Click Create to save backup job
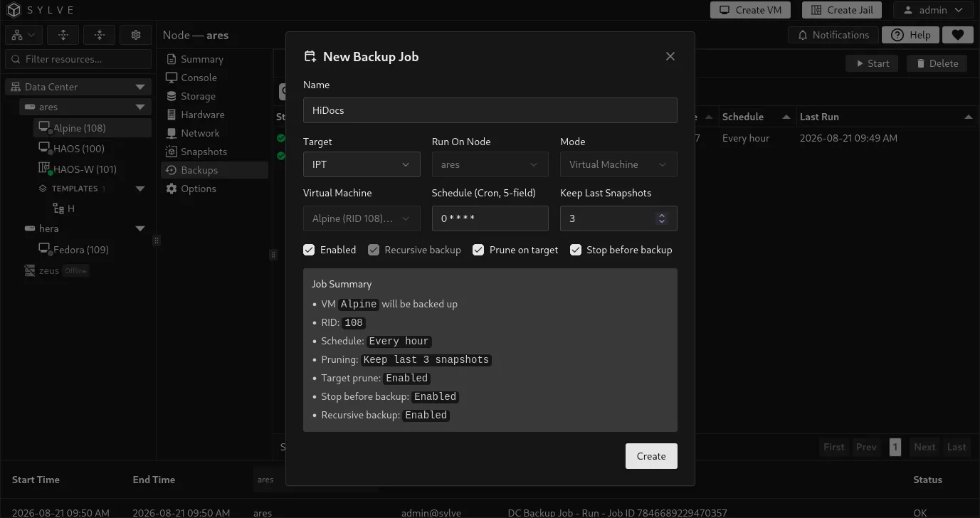Screen dimensions: 980x518 pos(651,456)
